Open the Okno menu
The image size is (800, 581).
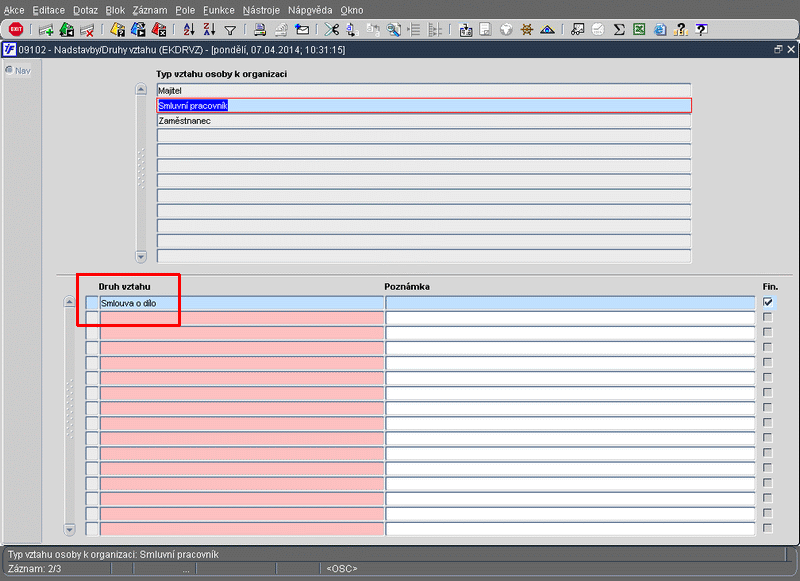click(352, 10)
